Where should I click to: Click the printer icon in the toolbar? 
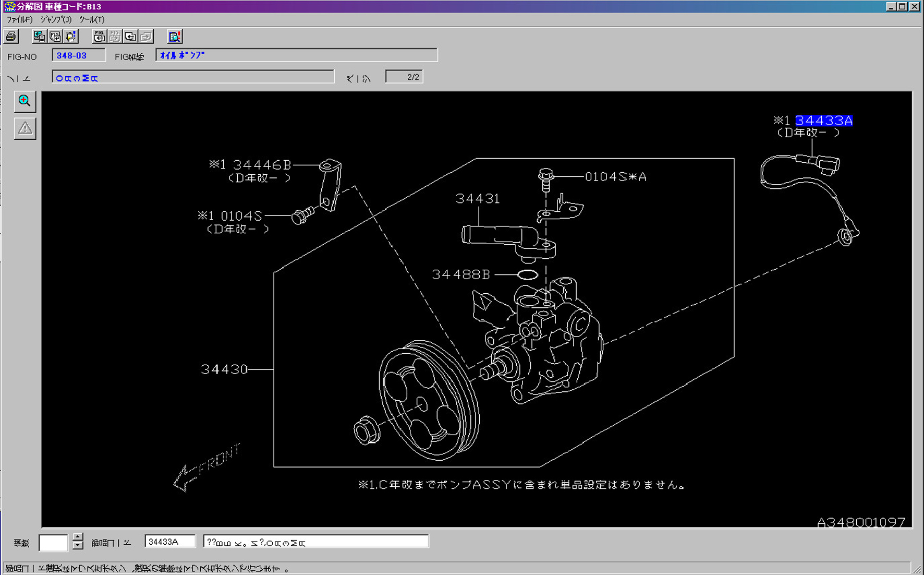(x=11, y=37)
